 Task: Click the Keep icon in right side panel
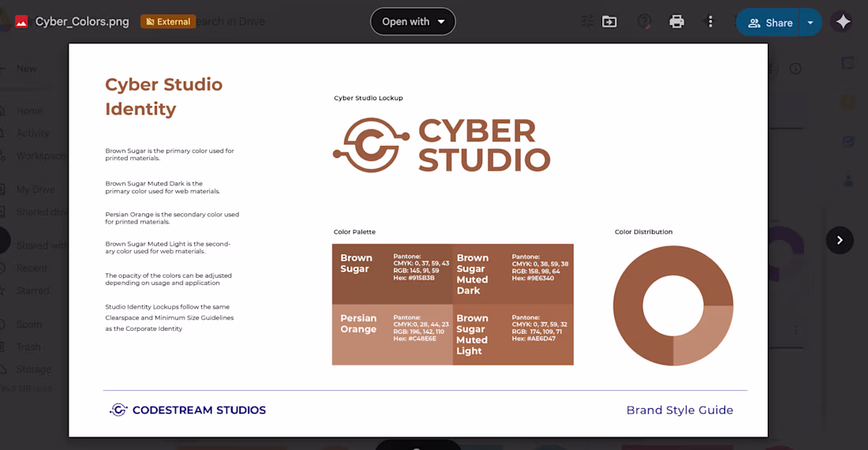847,103
